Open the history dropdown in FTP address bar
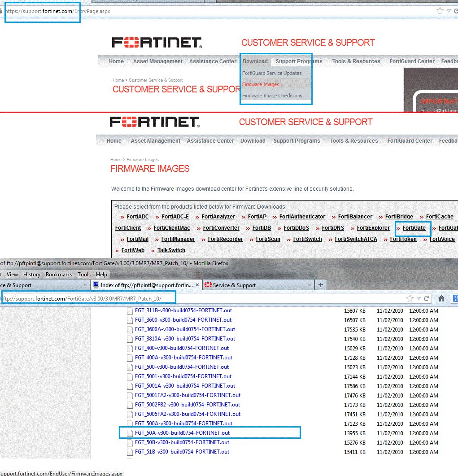Image resolution: width=458 pixels, height=476 pixels. 419,298
